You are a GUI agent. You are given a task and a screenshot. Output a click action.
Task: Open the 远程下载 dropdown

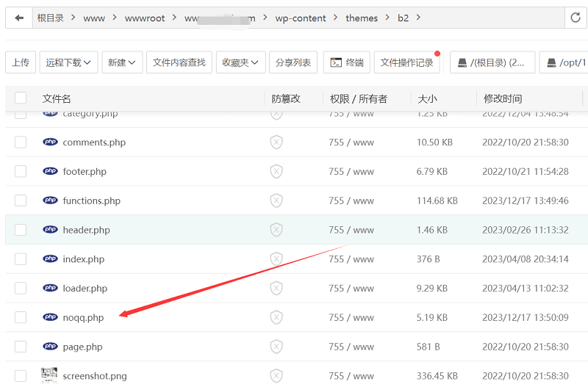coord(68,62)
